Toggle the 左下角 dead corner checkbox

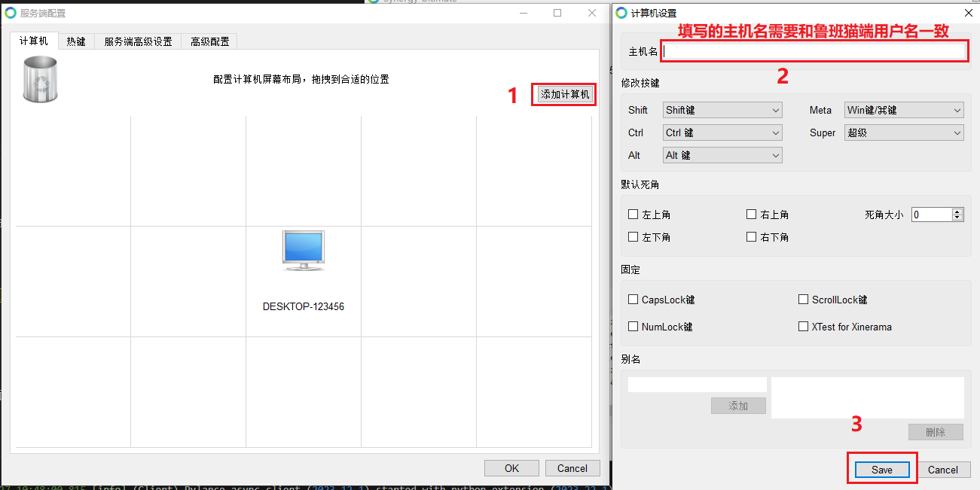[633, 237]
